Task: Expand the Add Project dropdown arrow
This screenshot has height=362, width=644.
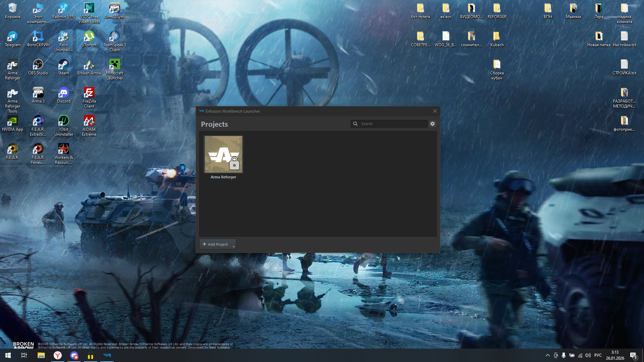Action: 233,247
